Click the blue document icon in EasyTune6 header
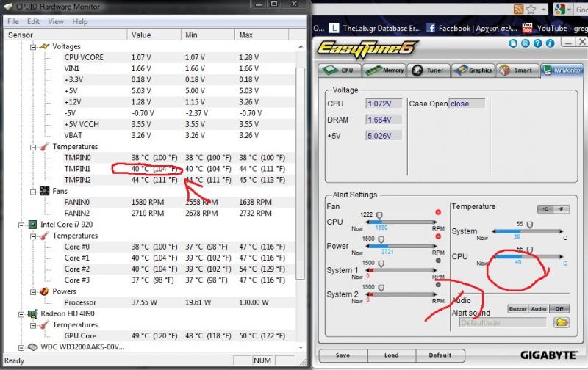Screen dimensions: 588x370 pos(513,43)
